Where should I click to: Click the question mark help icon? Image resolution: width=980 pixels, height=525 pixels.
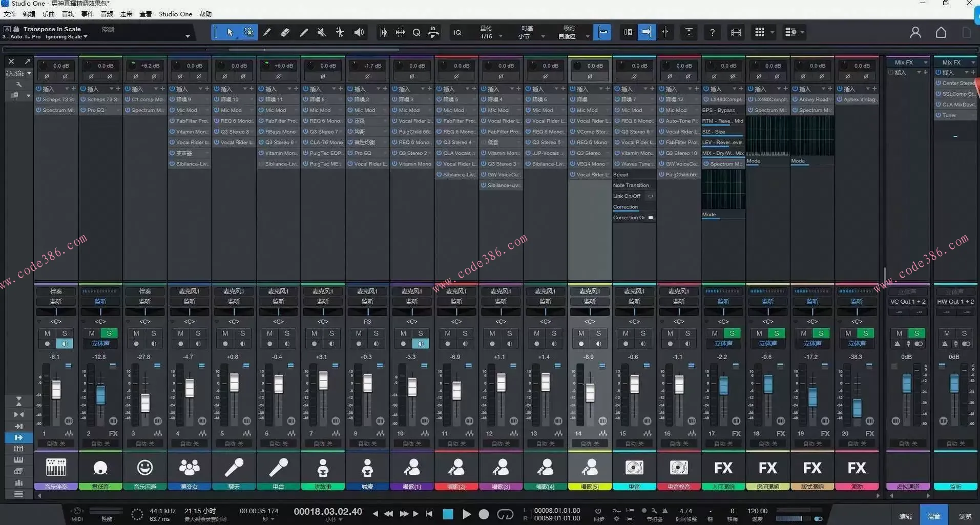pos(712,32)
